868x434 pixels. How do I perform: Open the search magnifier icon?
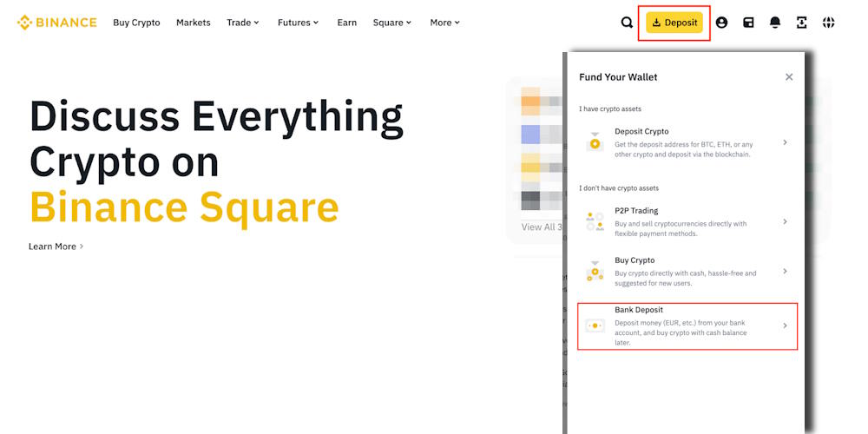point(627,23)
